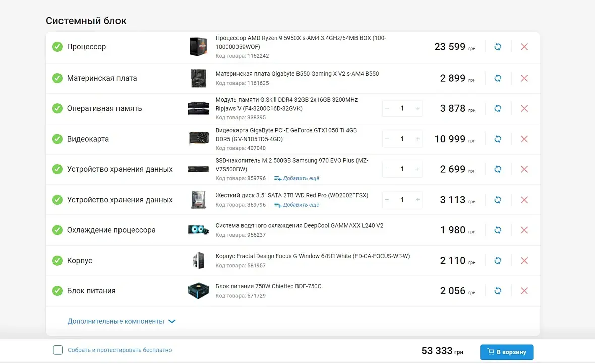Remove the Chieftec BDF-750C power supply
595x364 pixels.
524,291
